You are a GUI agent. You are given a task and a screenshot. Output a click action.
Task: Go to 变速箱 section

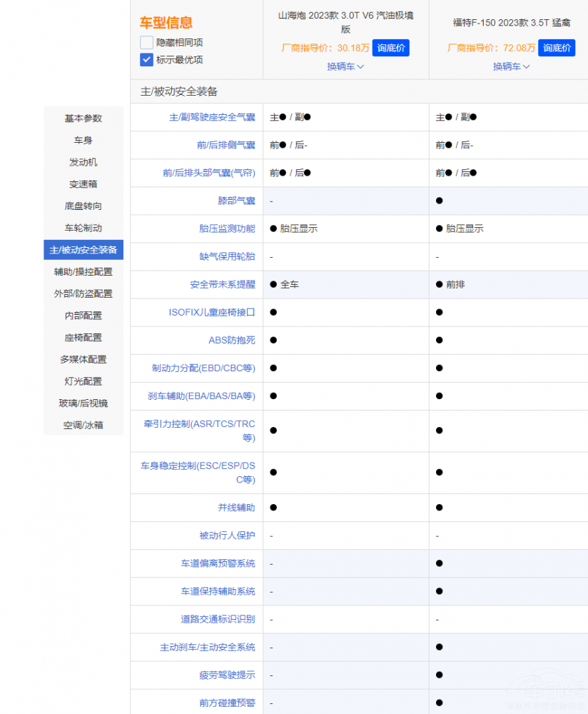click(x=83, y=184)
